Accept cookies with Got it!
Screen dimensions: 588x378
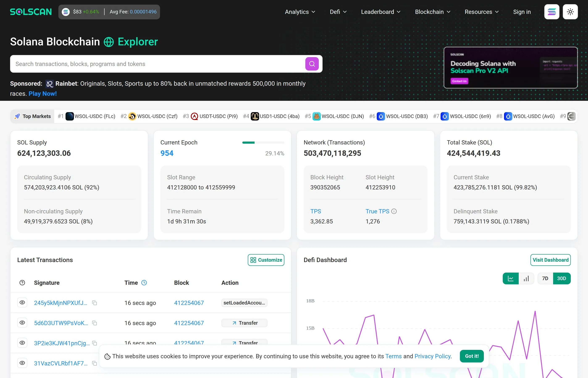pyautogui.click(x=472, y=356)
